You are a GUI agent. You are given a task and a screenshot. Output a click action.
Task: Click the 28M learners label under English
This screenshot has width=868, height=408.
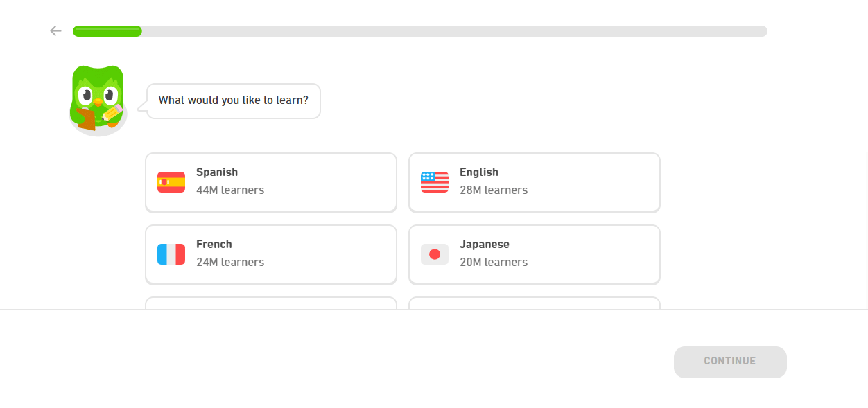click(493, 190)
